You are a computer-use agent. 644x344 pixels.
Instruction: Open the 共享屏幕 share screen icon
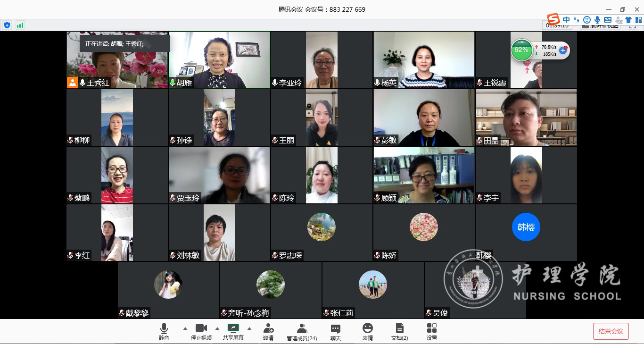point(233,331)
